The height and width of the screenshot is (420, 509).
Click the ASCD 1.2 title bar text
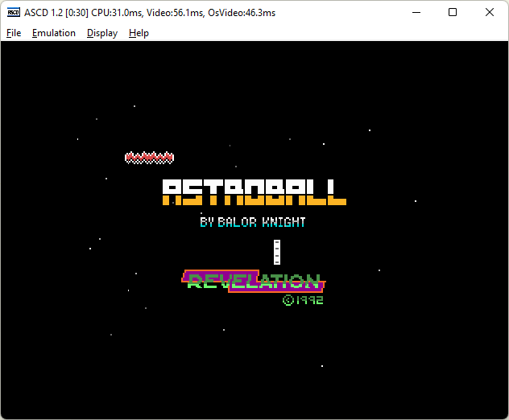150,13
